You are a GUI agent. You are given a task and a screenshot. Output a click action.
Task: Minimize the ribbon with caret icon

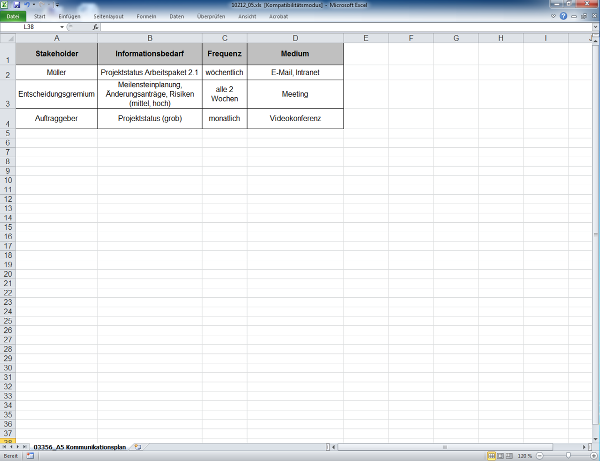click(x=554, y=16)
